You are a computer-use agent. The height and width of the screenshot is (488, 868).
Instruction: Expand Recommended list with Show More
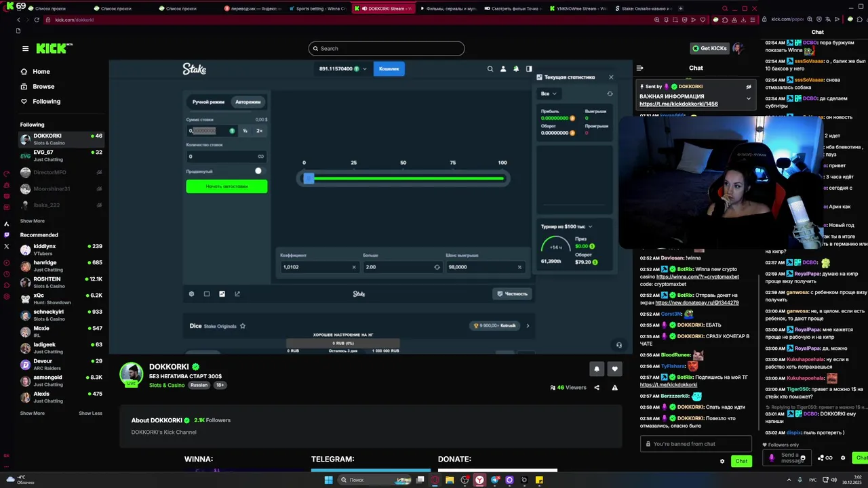[33, 413]
